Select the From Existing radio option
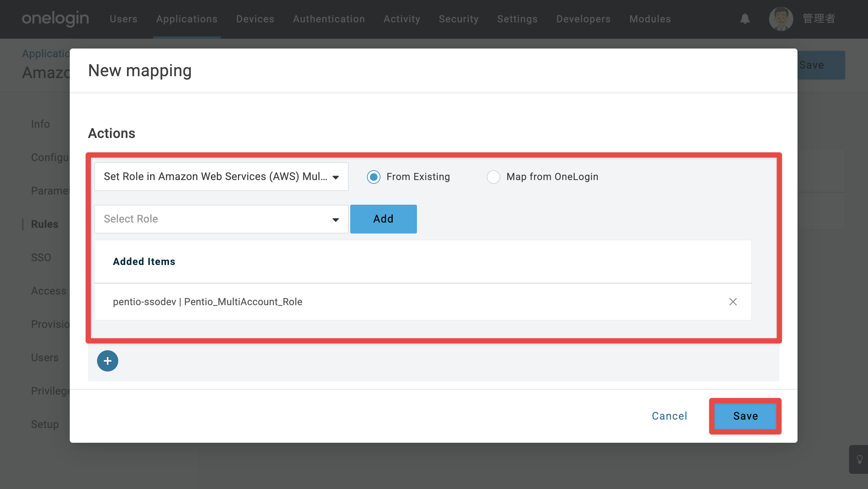Image resolution: width=868 pixels, height=489 pixels. point(374,177)
